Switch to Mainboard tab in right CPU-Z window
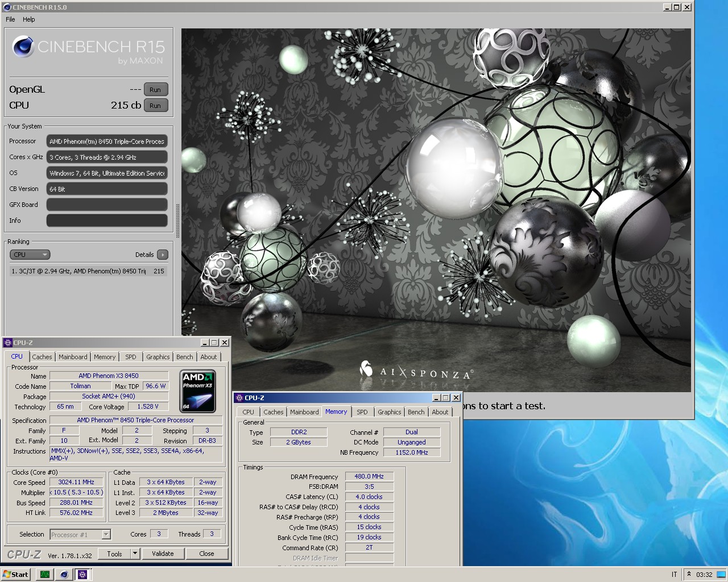 point(304,412)
